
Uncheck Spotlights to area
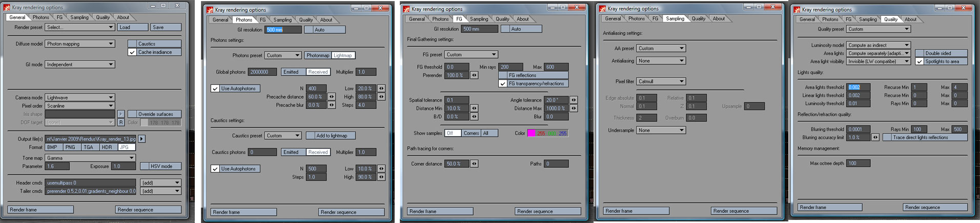click(x=920, y=61)
